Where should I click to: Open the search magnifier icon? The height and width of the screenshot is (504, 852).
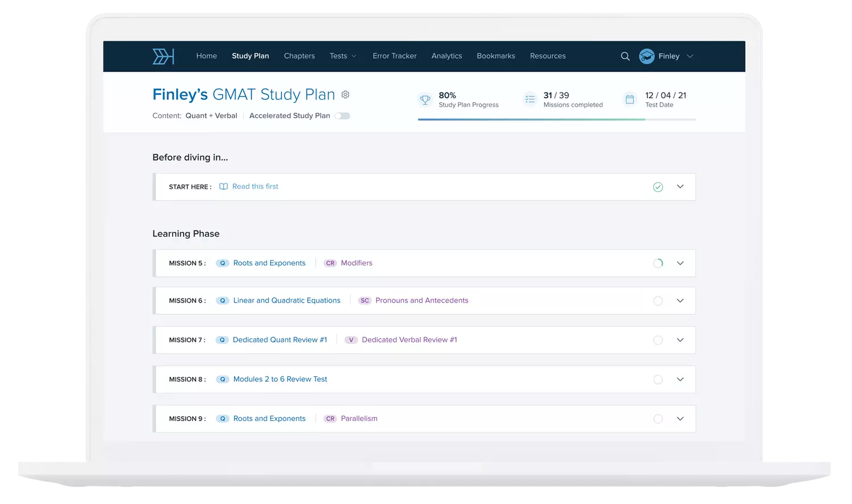click(625, 56)
